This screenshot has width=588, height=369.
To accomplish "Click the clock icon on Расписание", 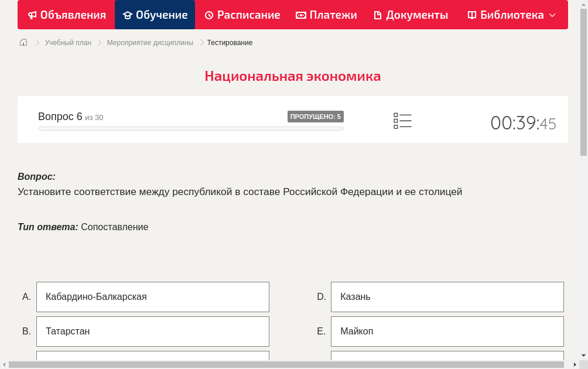I will tap(208, 15).
